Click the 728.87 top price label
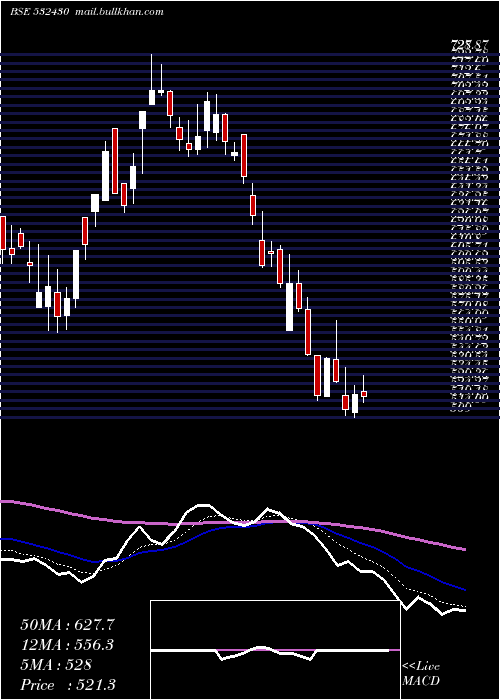500x700 pixels. click(469, 45)
